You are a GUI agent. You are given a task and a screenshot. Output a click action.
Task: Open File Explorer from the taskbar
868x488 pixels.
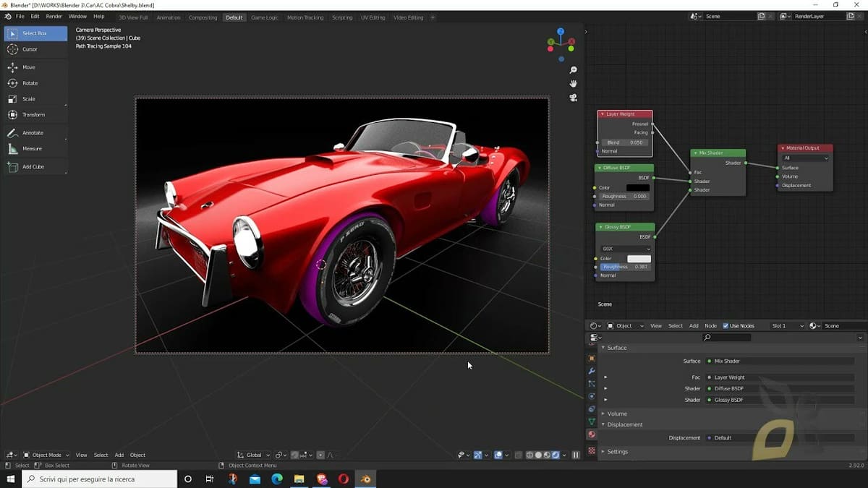[299, 479]
